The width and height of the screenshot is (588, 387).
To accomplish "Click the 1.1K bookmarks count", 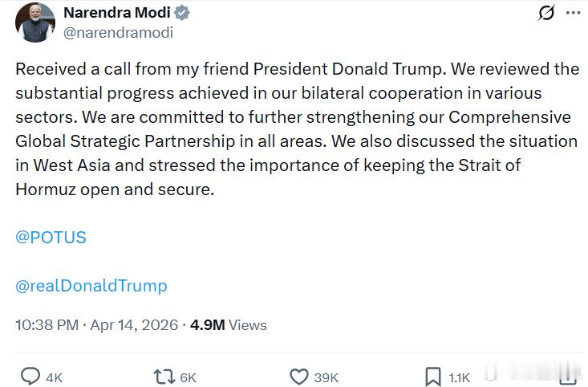I will 460,377.
